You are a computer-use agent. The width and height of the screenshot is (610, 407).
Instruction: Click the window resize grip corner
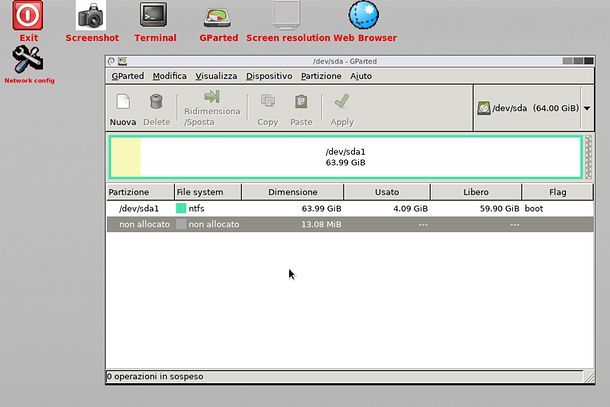click(589, 377)
